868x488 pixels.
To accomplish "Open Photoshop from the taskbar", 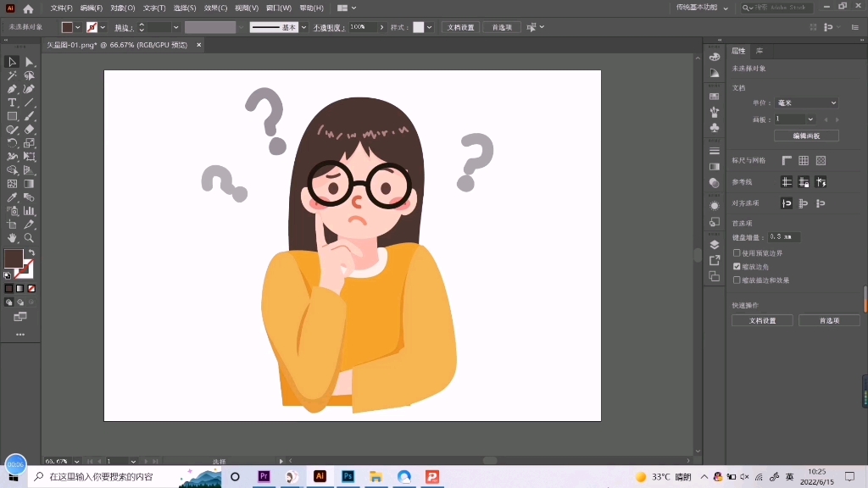I will point(348,476).
